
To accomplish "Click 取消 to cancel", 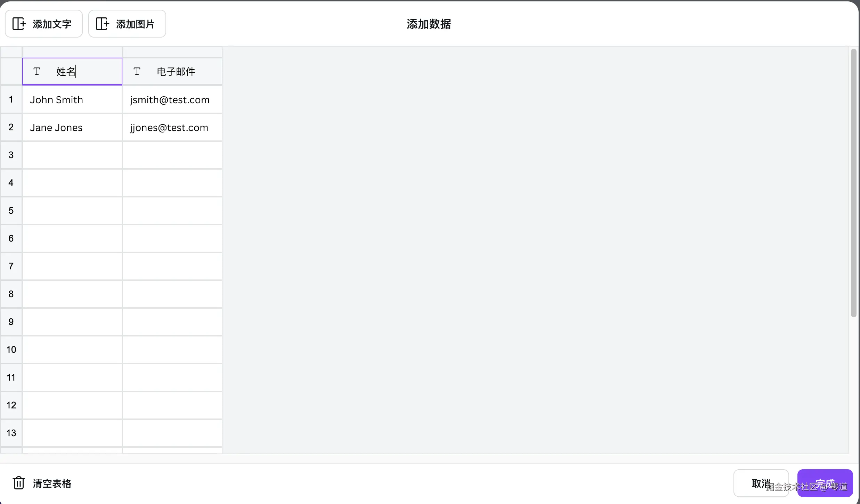I will [x=761, y=483].
